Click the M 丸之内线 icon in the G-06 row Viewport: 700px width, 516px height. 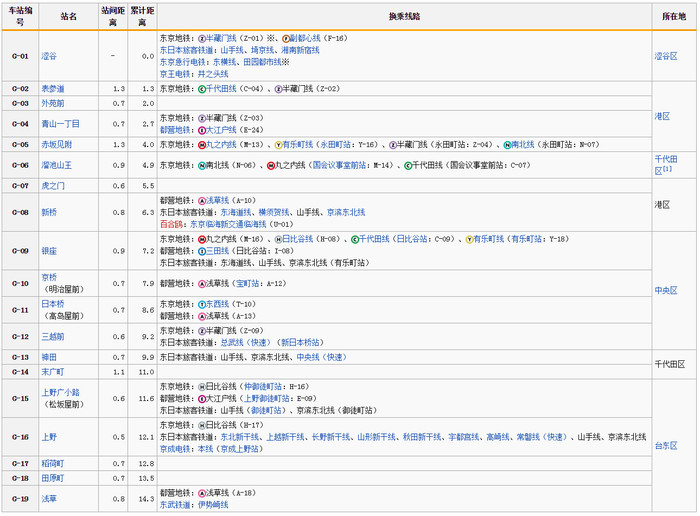coord(271,166)
